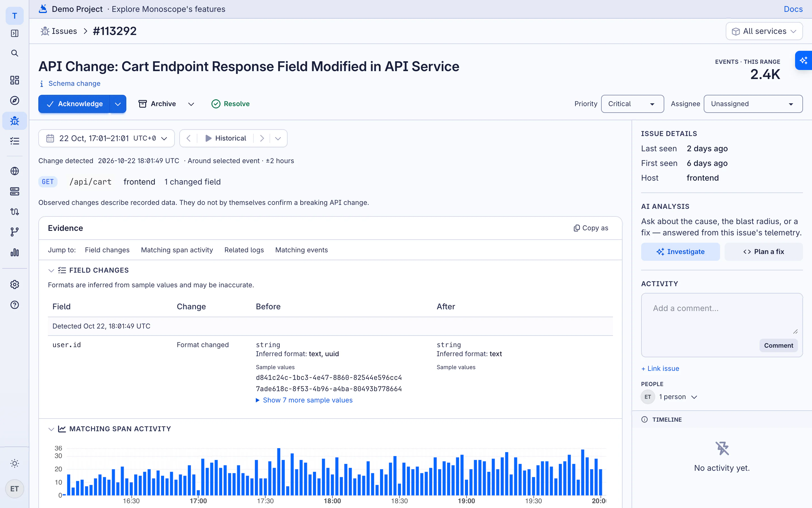Open the AI sparkle floating button
This screenshot has height=508, width=812.
pyautogui.click(x=804, y=60)
